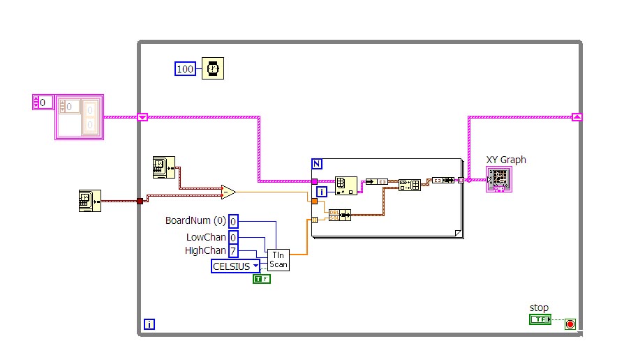Click the array constant index display 0

pos(46,103)
